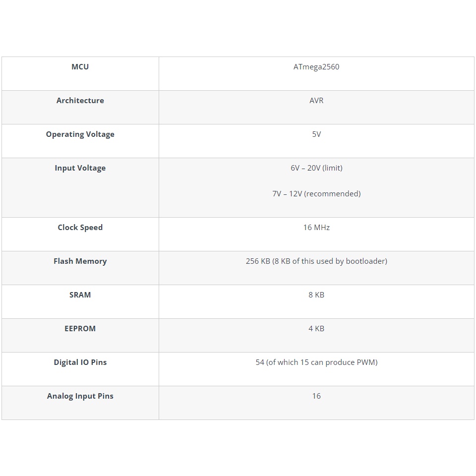Select the AVR architecture value
Image resolution: width=476 pixels, height=476 pixels.
316,101
